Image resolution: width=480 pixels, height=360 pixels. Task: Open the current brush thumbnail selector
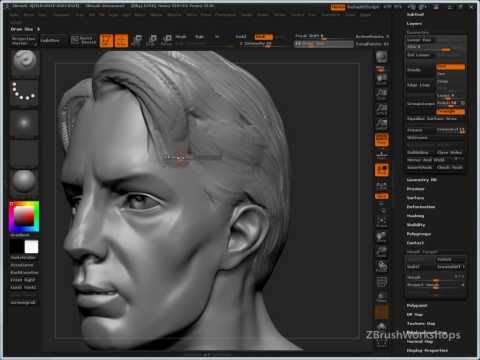(24, 62)
